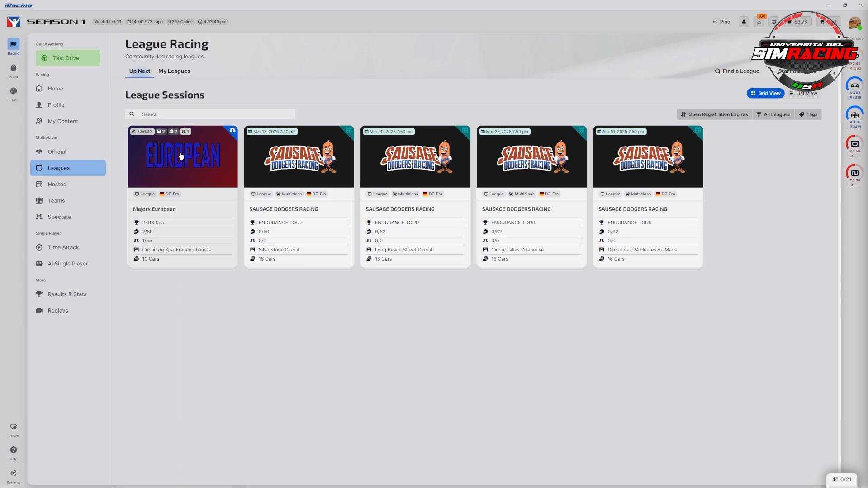Select the oval license R 2.50 gauge
The height and width of the screenshot is (488, 868).
point(854,146)
